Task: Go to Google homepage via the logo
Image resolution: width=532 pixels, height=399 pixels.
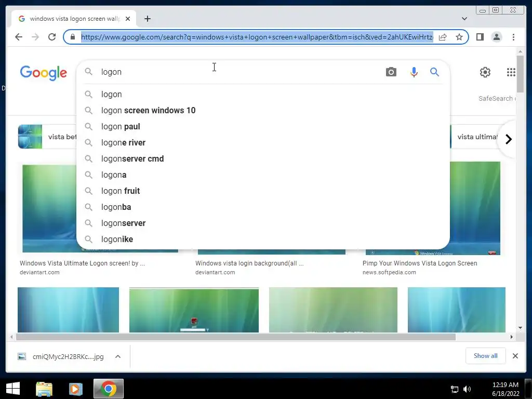Action: click(44, 73)
